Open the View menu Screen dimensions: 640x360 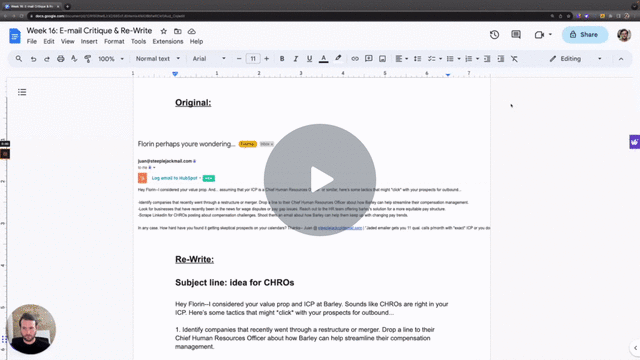coord(68,42)
